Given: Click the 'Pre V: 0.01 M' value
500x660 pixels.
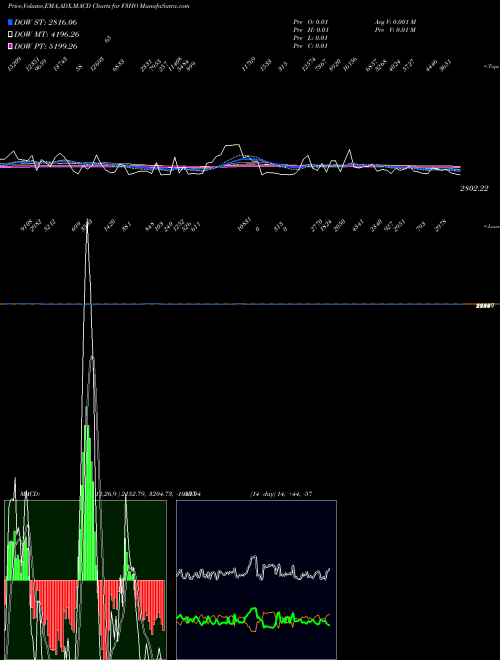Looking at the screenshot, I should point(396,30).
